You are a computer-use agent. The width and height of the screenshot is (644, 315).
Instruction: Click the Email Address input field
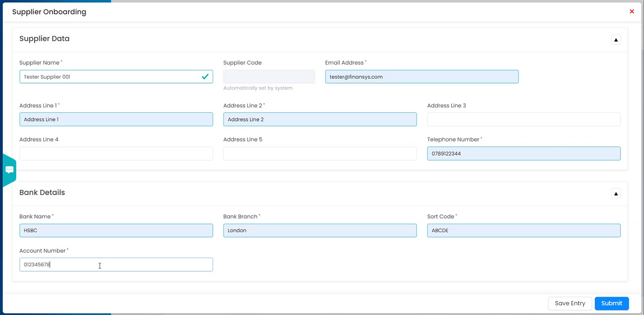421,77
